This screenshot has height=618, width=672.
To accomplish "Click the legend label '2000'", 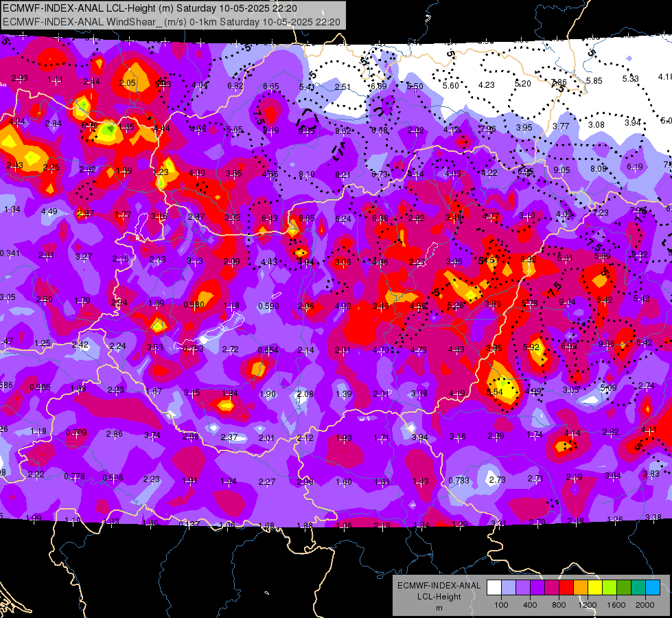I will tap(645, 605).
